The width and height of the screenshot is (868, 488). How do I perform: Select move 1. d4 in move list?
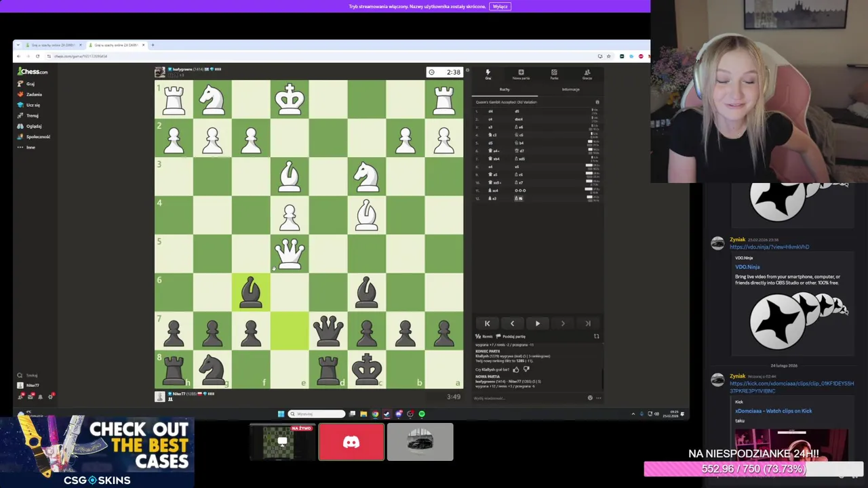click(x=490, y=111)
